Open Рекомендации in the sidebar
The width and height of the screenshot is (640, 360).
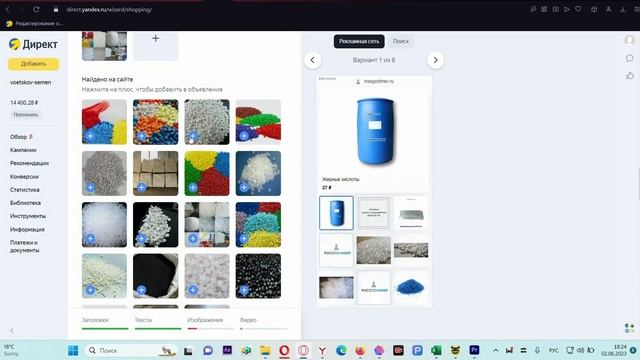tap(29, 163)
